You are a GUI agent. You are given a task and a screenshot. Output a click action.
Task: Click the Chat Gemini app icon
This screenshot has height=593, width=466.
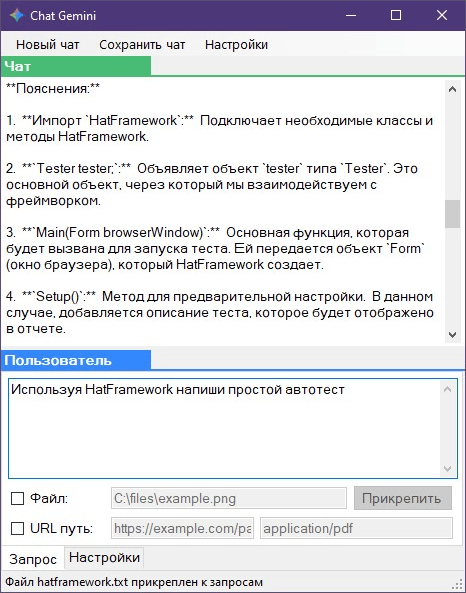tap(17, 15)
